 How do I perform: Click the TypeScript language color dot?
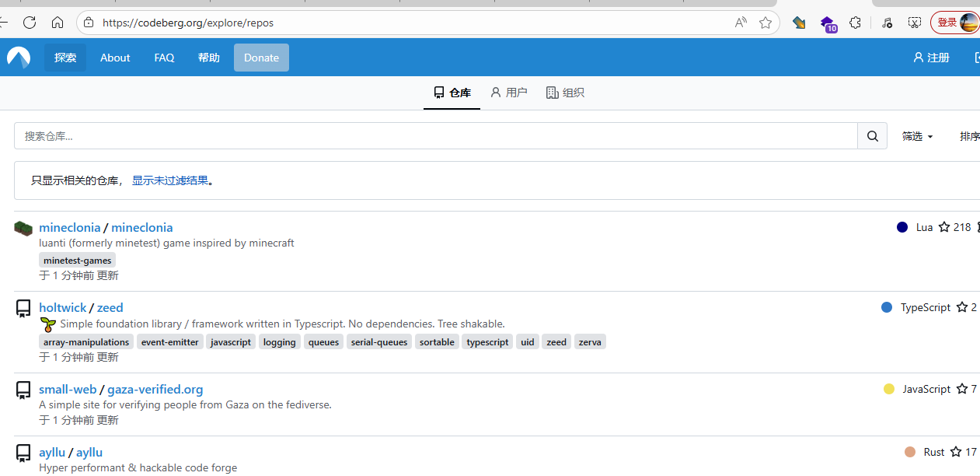point(887,307)
